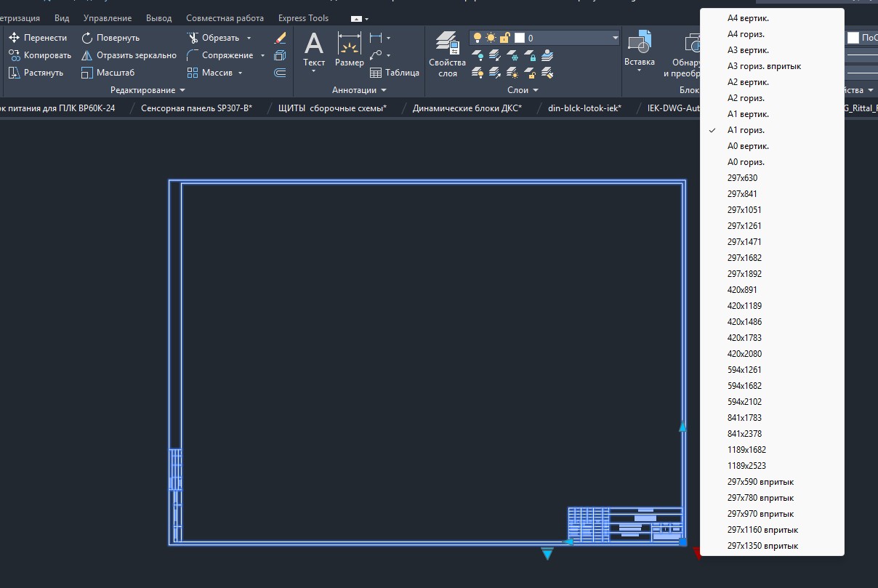Click layer 0 white color swatch
Screen dimensions: 878x588
click(x=520, y=38)
